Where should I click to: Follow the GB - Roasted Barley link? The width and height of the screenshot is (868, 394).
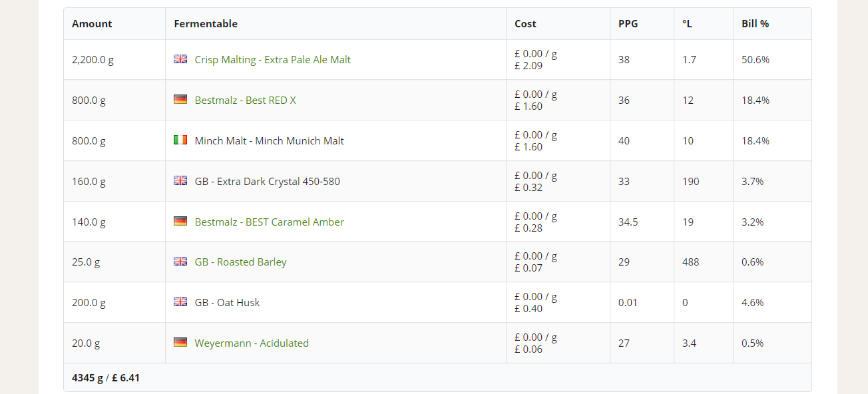[x=241, y=262]
